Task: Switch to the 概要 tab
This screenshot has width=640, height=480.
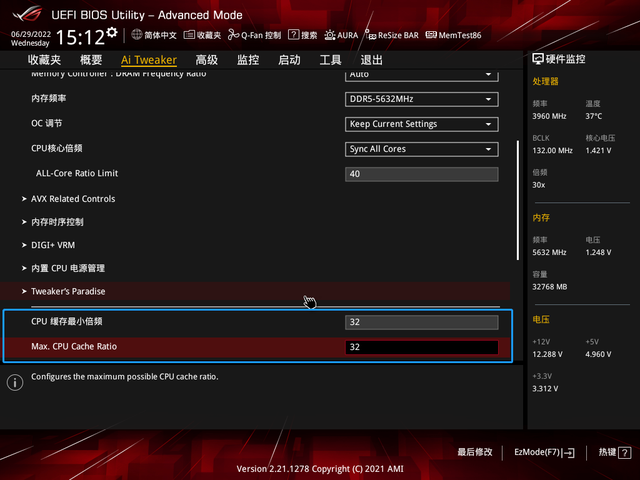Action: tap(91, 60)
